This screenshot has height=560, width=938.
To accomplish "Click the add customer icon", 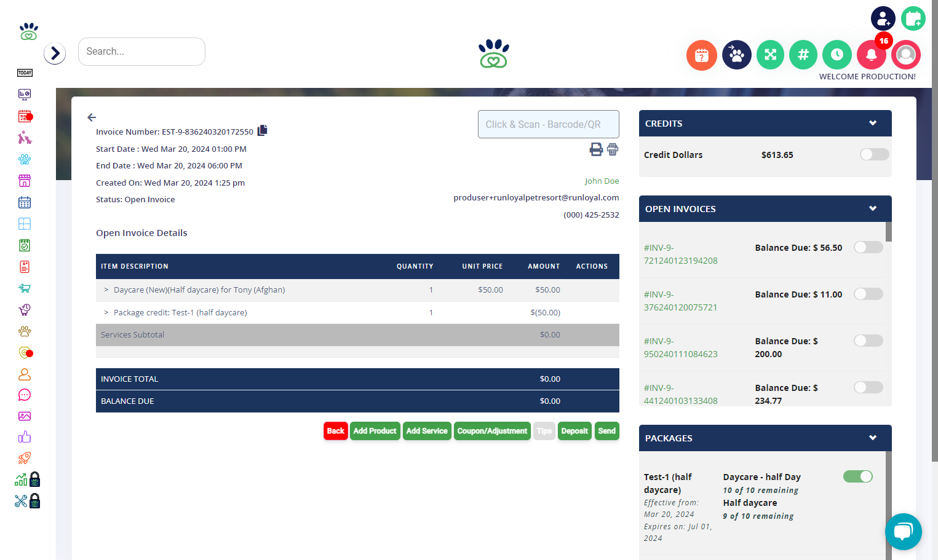I will point(883,18).
